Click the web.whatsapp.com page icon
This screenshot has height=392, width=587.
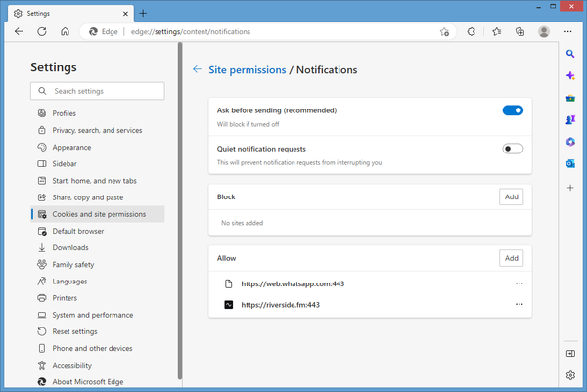tap(228, 283)
